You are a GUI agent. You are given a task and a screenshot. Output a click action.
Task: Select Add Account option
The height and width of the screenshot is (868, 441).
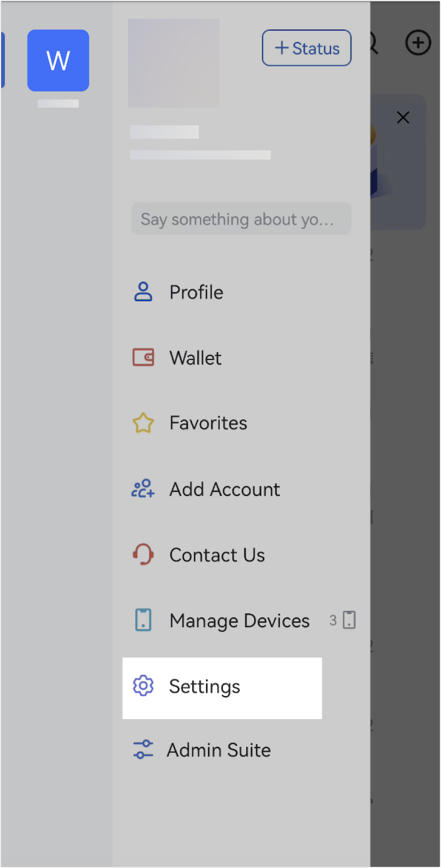pyautogui.click(x=225, y=489)
